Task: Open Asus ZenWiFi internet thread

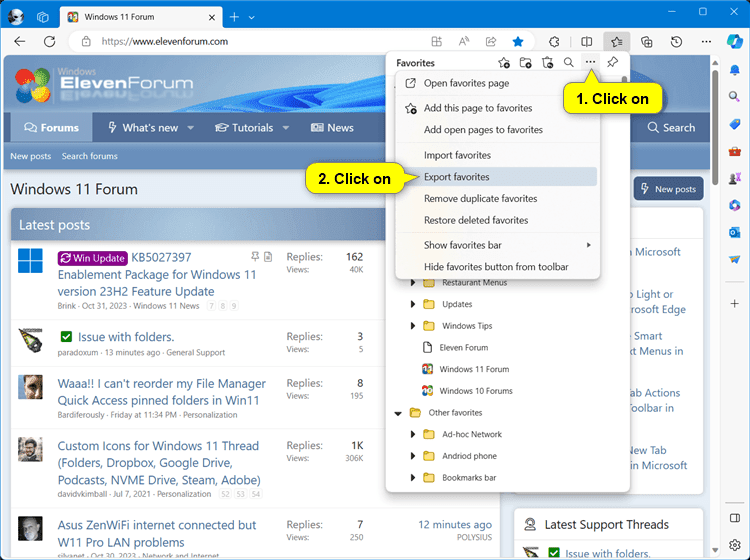Action: point(157,534)
